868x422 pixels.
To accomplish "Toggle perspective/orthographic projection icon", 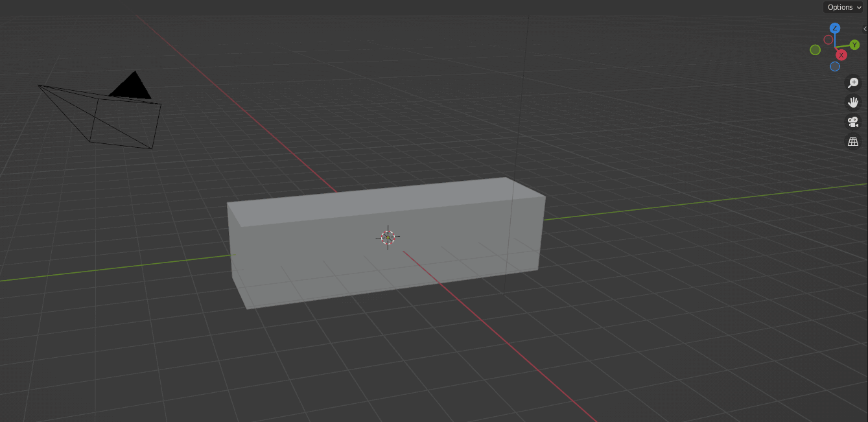I will point(853,141).
